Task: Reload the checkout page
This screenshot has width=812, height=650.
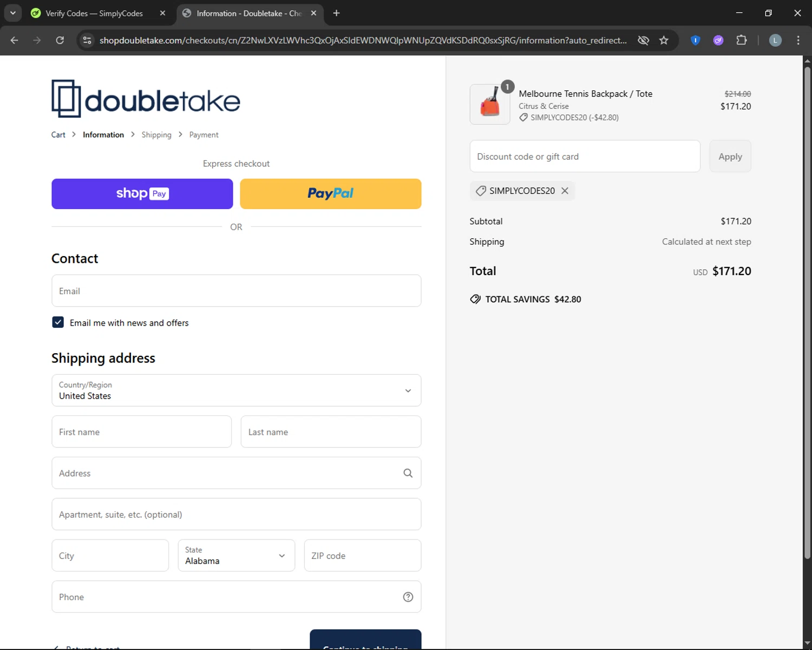Action: (x=60, y=40)
